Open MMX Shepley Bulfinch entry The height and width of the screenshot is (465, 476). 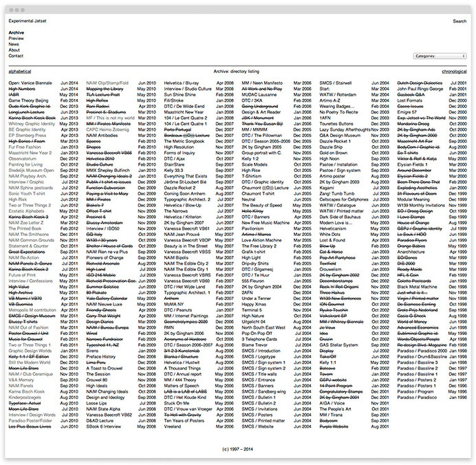(x=108, y=171)
